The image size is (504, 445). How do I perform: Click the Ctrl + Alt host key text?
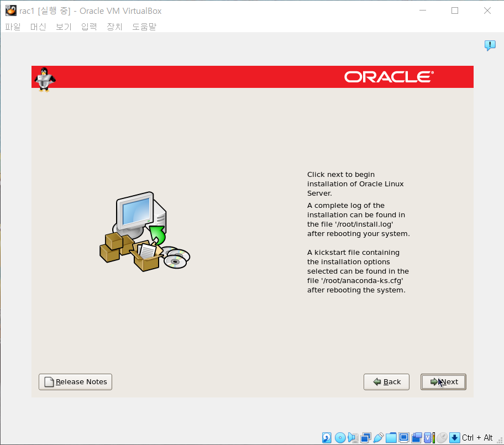(477, 438)
